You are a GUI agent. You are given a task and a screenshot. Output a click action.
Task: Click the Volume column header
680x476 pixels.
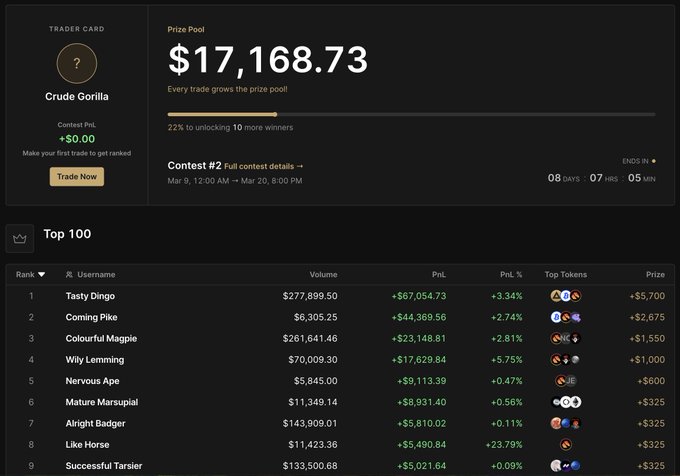[x=324, y=274]
